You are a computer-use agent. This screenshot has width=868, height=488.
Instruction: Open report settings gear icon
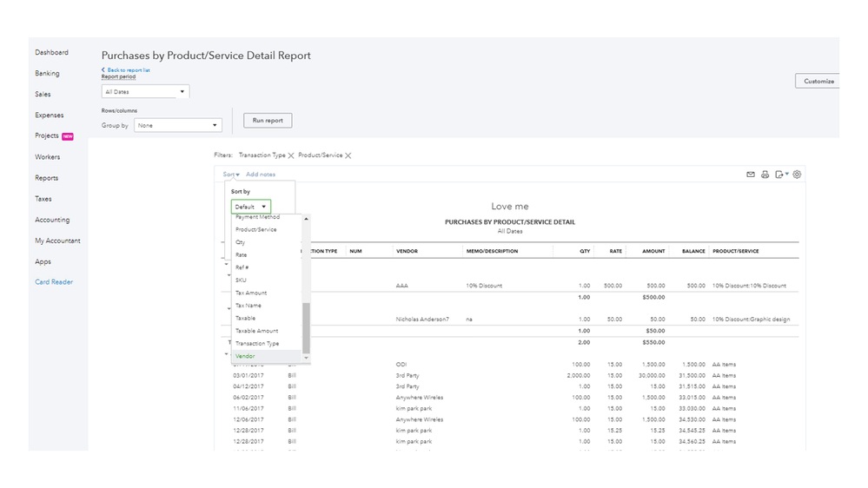pos(797,175)
